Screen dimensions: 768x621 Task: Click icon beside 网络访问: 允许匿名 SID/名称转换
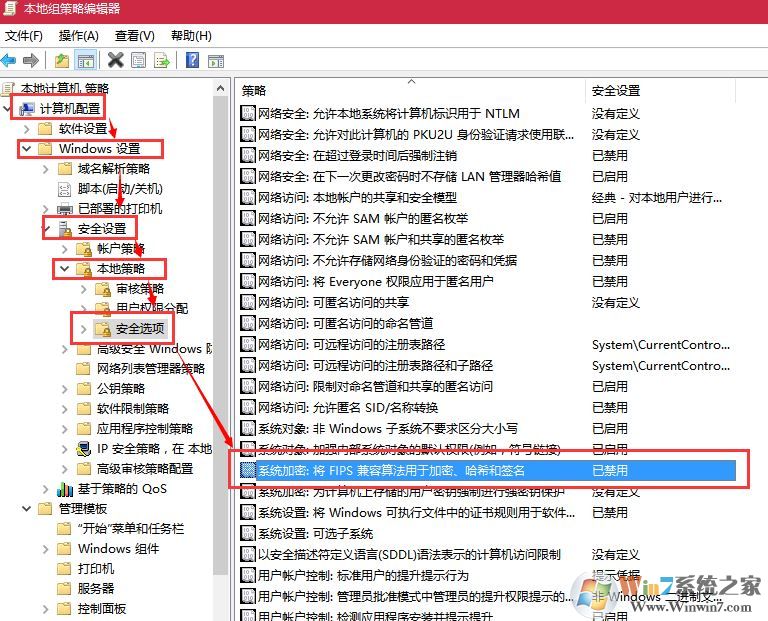pos(248,407)
